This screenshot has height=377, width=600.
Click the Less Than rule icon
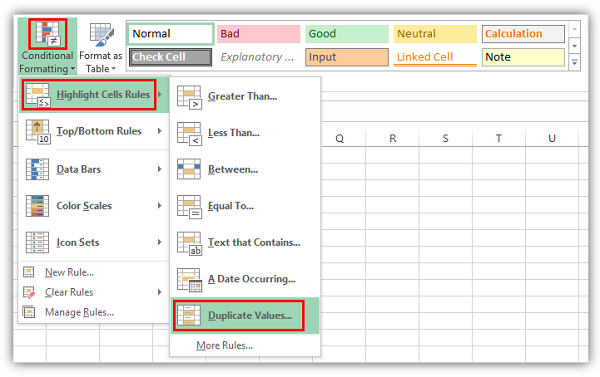pyautogui.click(x=189, y=134)
